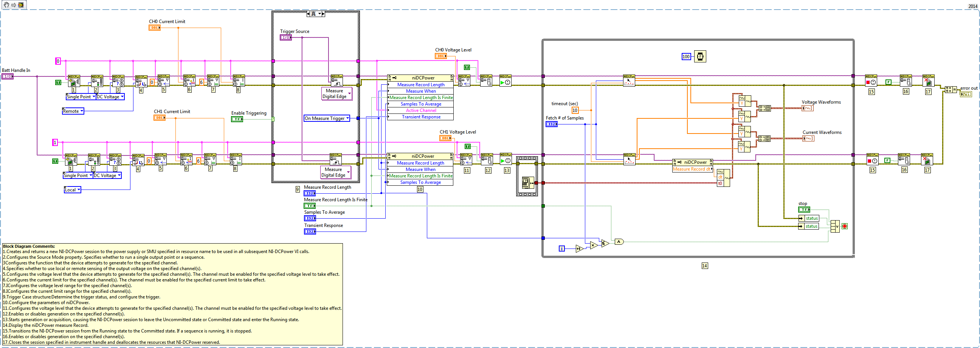Select the Wait (ms) timer icon next to the 100 constant

(x=700, y=56)
